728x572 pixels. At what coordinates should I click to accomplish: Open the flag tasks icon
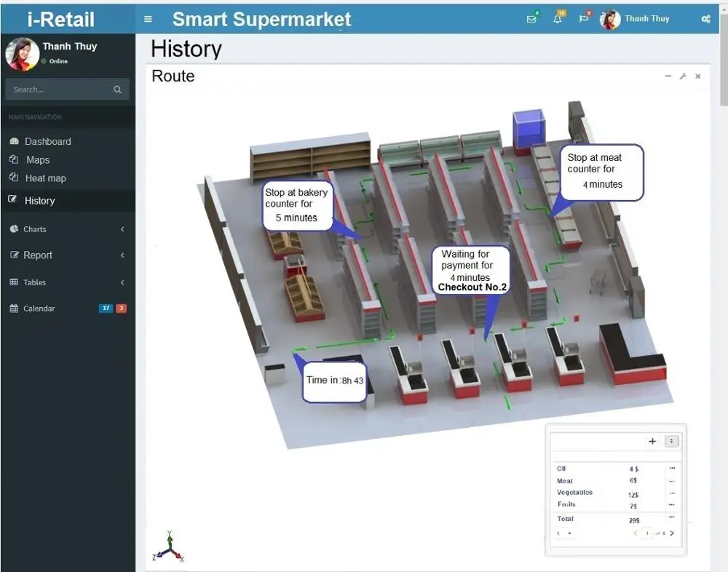584,19
